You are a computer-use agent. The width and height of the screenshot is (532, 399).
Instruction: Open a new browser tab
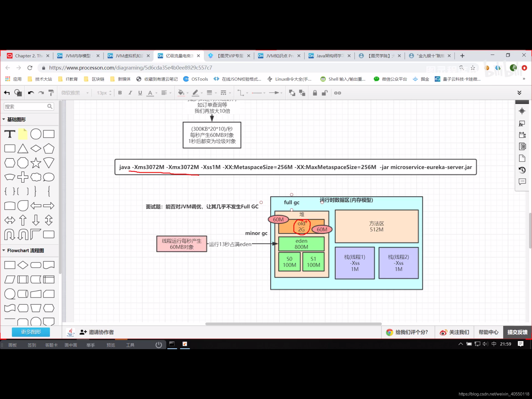click(462, 56)
